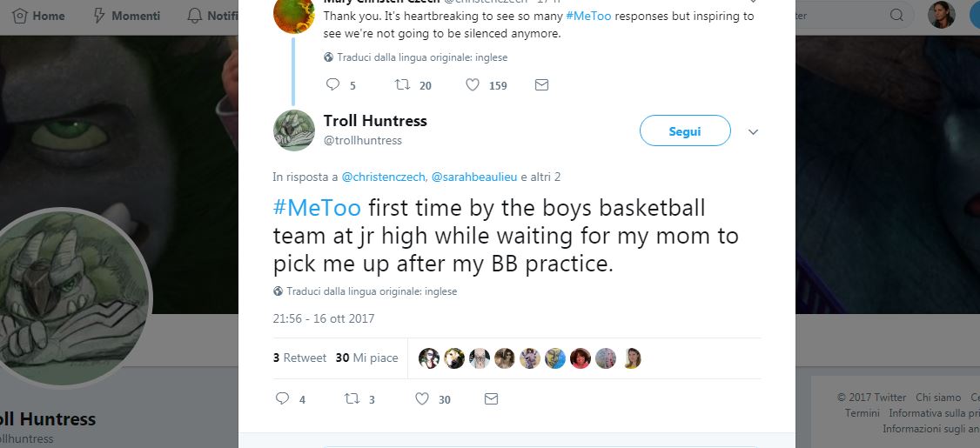
Task: Reply to the tweet with 5 replies
Action: pos(332,85)
